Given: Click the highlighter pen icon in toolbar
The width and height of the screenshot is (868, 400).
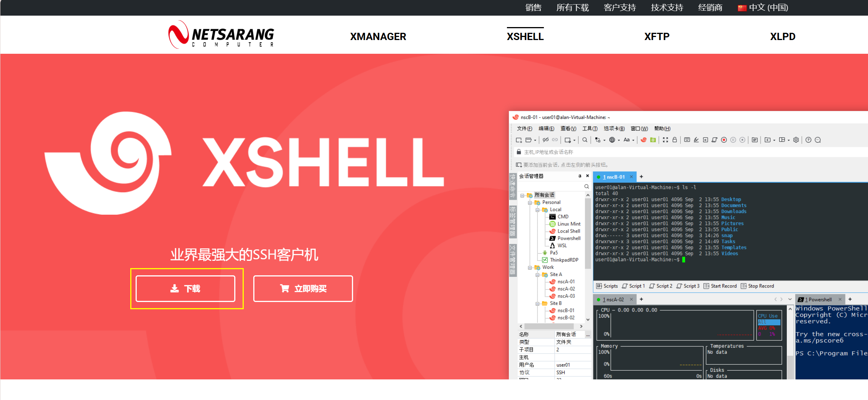Looking at the screenshot, I should click(696, 140).
